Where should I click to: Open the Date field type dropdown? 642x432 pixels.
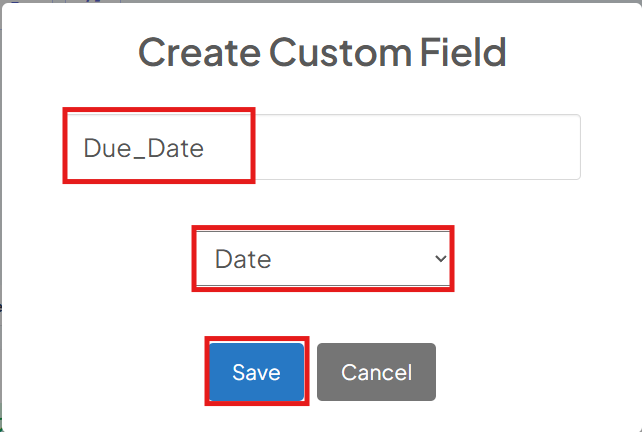pos(323,258)
